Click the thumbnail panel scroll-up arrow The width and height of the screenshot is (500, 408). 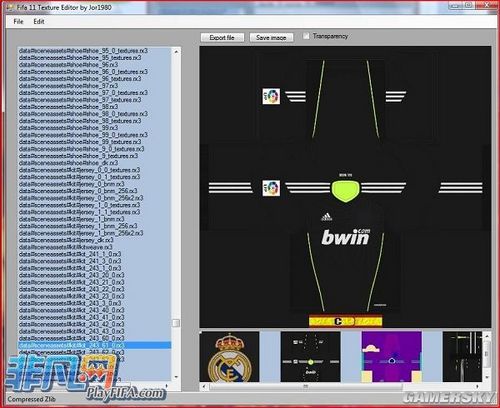click(x=486, y=335)
